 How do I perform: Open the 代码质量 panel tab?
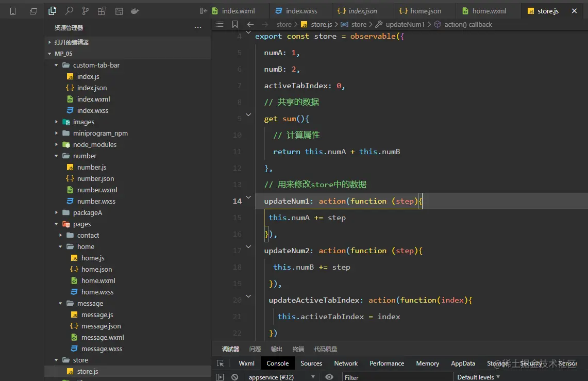click(x=326, y=349)
